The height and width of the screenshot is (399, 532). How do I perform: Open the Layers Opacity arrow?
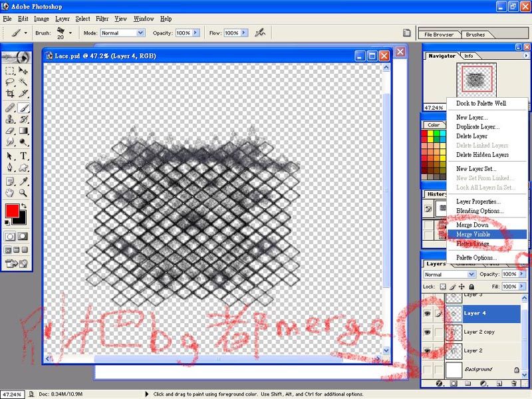[521, 274]
